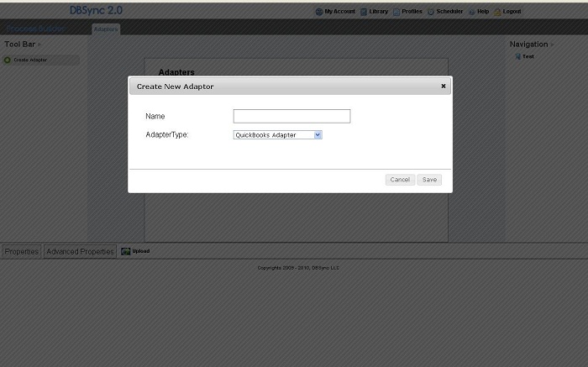Screen dimensions: 588x367
Task: Open the Library icon in header
Action: [364, 12]
